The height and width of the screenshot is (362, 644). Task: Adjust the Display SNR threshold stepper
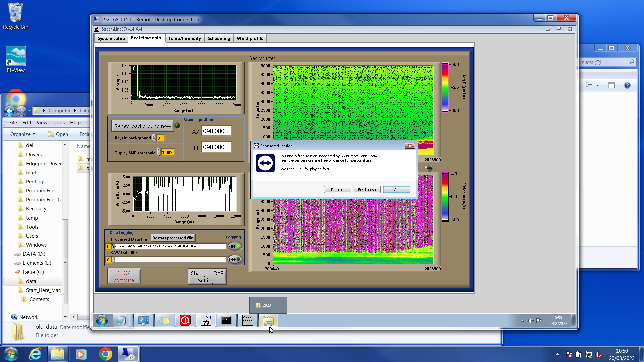(x=159, y=153)
